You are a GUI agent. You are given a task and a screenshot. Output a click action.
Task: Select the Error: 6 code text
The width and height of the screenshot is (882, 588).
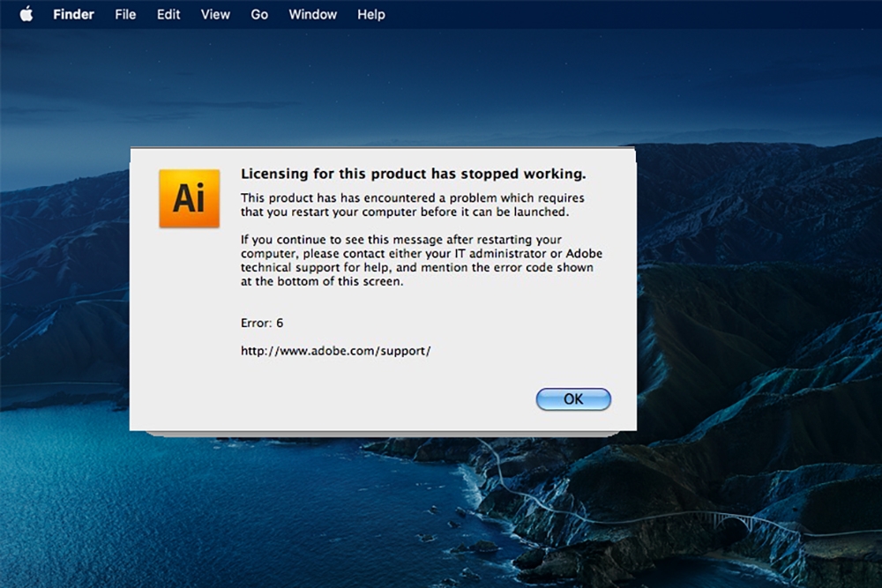(x=261, y=323)
